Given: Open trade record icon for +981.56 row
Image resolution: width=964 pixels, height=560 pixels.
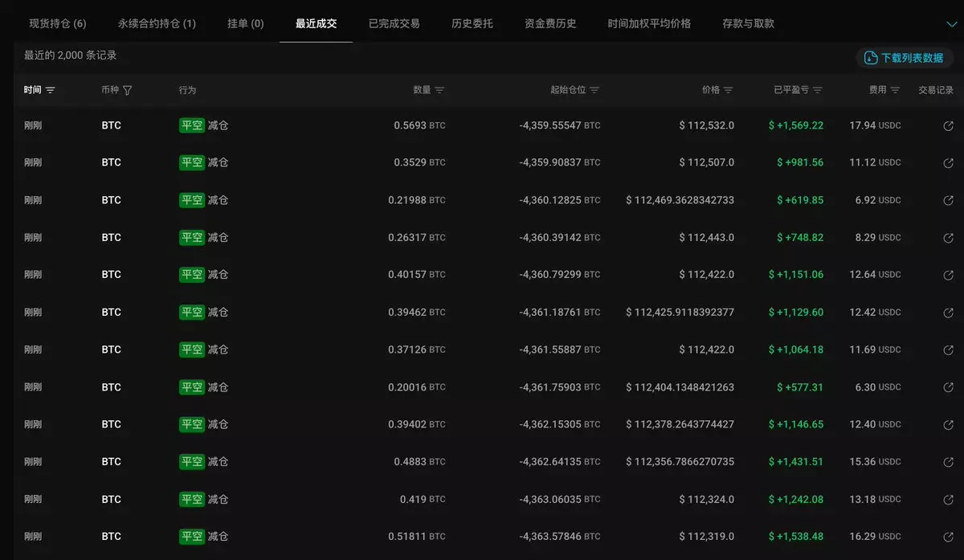Looking at the screenshot, I should [948, 163].
